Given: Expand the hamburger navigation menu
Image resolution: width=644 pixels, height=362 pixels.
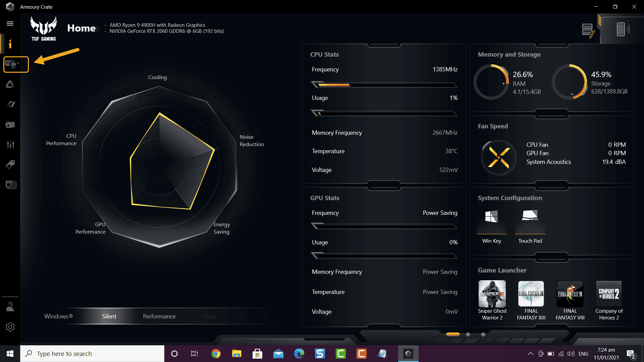Looking at the screenshot, I should [x=10, y=23].
